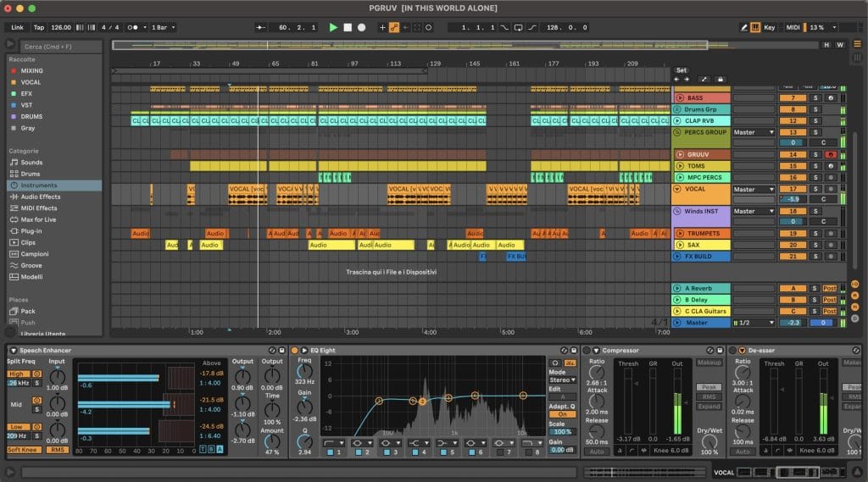Toggle Draw Mode pencil icon

click(x=744, y=27)
